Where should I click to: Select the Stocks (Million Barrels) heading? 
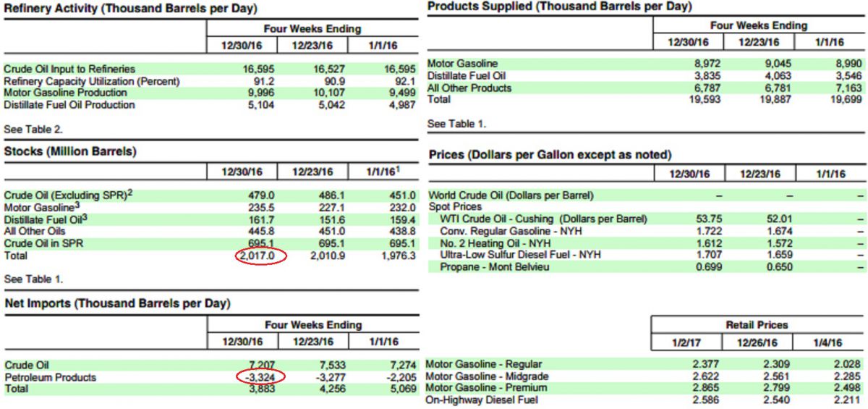tap(70, 151)
